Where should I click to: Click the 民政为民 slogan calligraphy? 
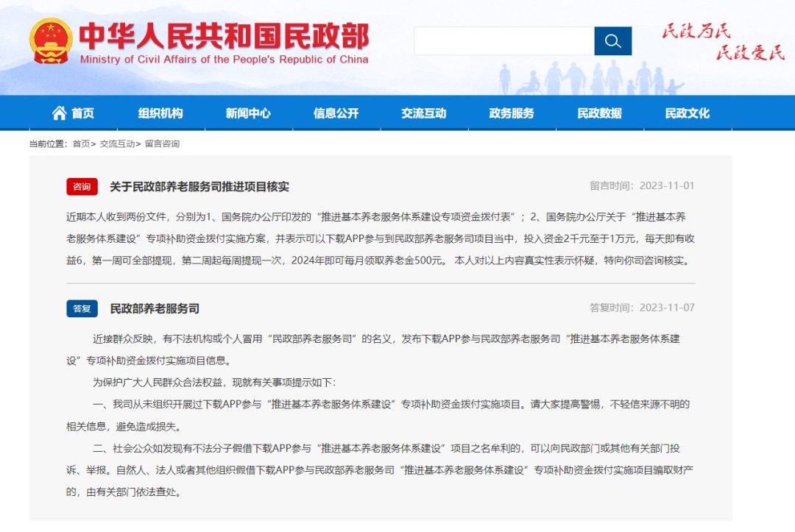click(x=696, y=32)
